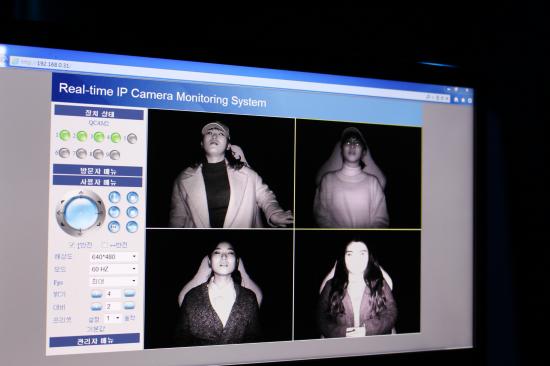Click the middle-right round blue control button

[132, 212]
